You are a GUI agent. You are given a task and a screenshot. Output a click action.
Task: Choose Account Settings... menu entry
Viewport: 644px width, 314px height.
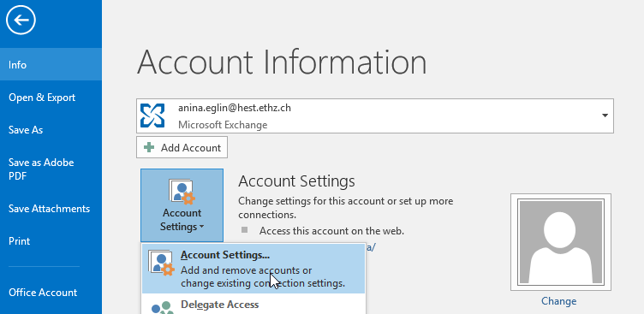(x=253, y=269)
